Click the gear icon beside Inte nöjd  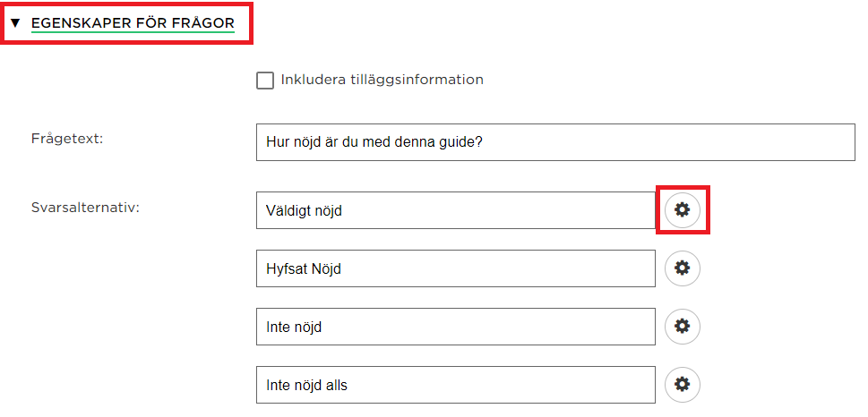point(682,327)
